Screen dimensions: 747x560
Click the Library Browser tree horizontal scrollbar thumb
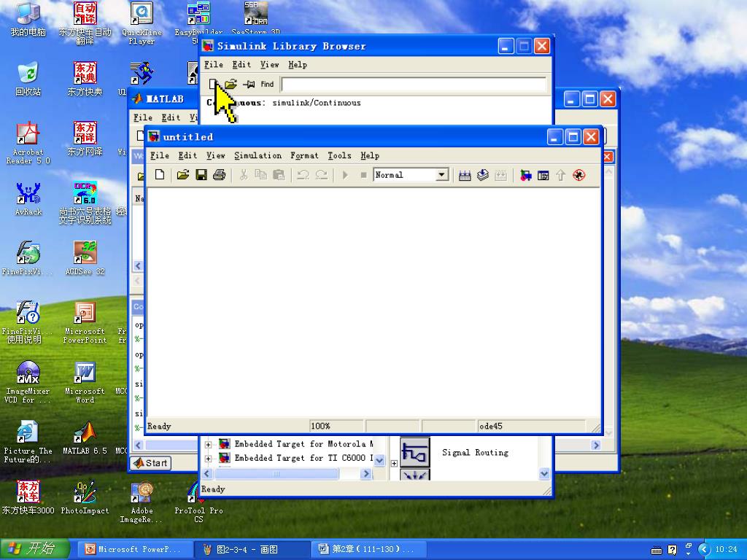coord(276,474)
